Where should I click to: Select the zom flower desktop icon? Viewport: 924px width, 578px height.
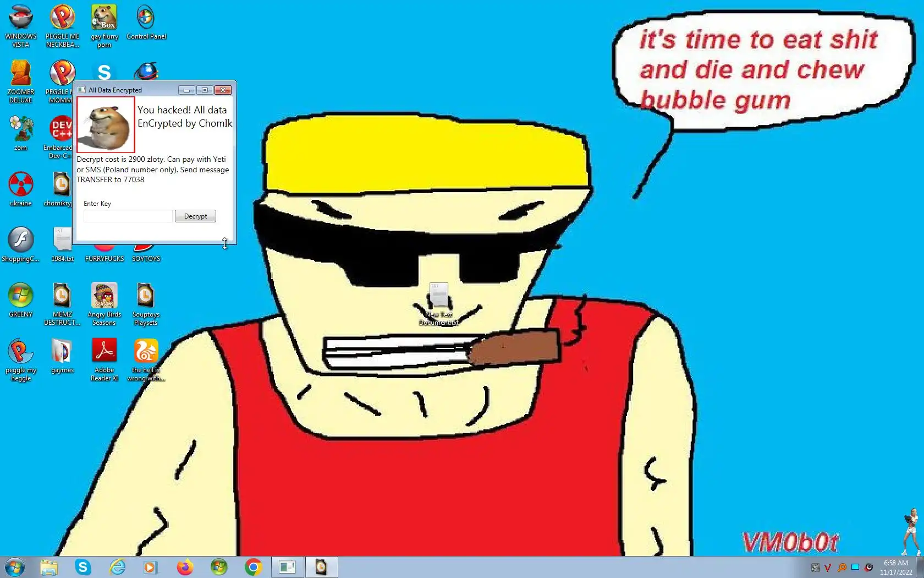click(20, 133)
